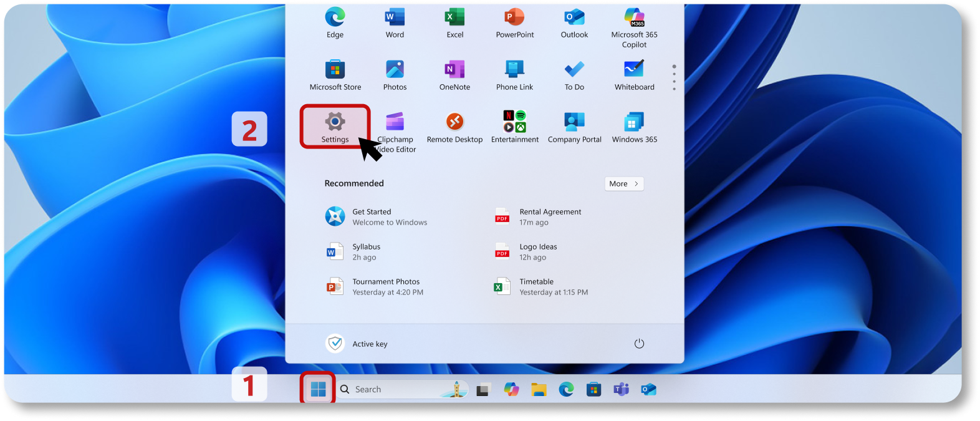Launch Word from the pinned apps
Screen dimensions: 980x421
(x=395, y=22)
